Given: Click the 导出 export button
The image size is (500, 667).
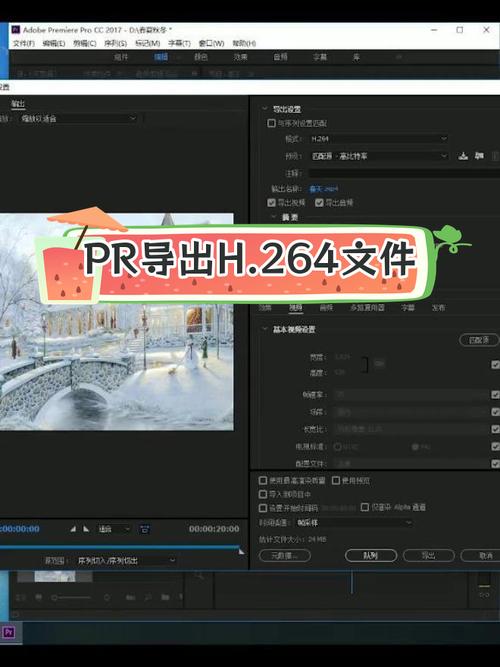Looking at the screenshot, I should pyautogui.click(x=429, y=555).
